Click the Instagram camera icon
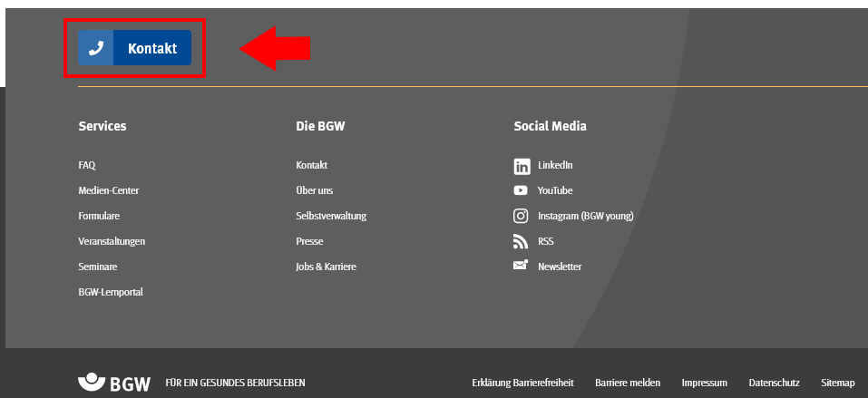This screenshot has height=398, width=868. 521,216
